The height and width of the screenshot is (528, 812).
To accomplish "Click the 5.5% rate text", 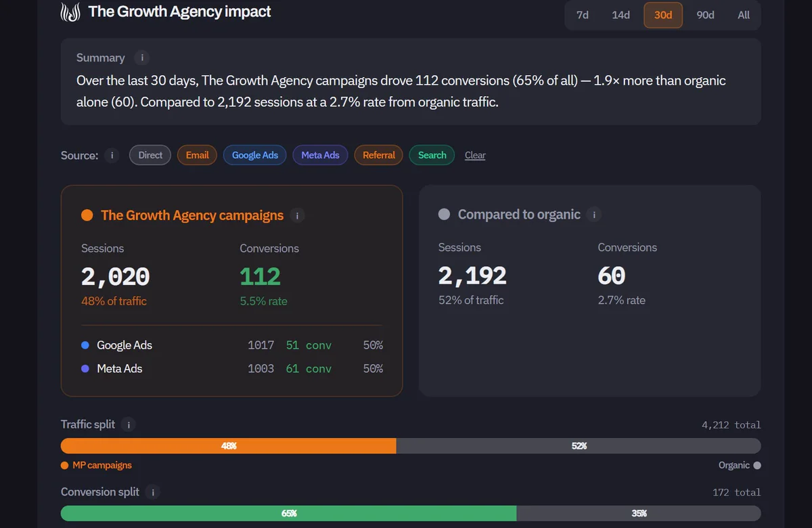I will tap(263, 301).
